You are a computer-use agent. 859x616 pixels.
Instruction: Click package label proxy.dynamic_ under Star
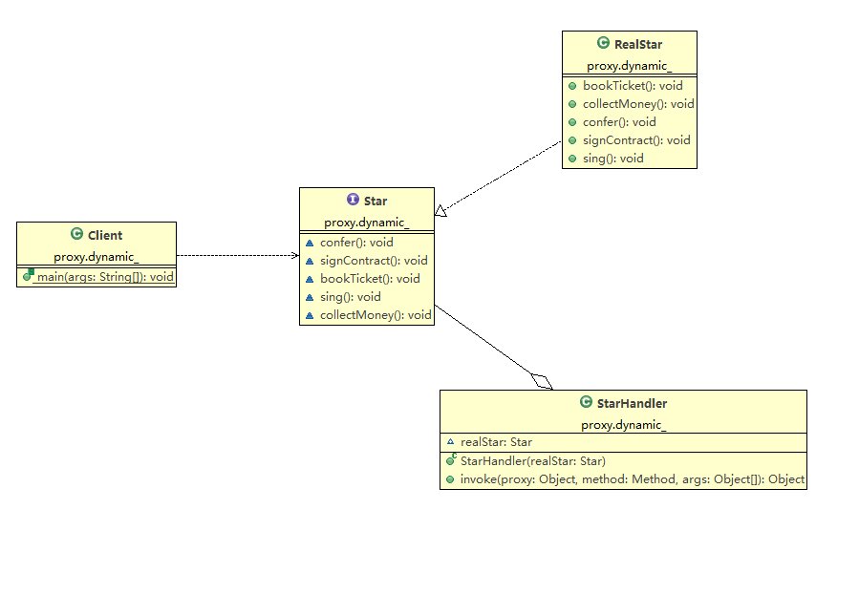click(367, 223)
